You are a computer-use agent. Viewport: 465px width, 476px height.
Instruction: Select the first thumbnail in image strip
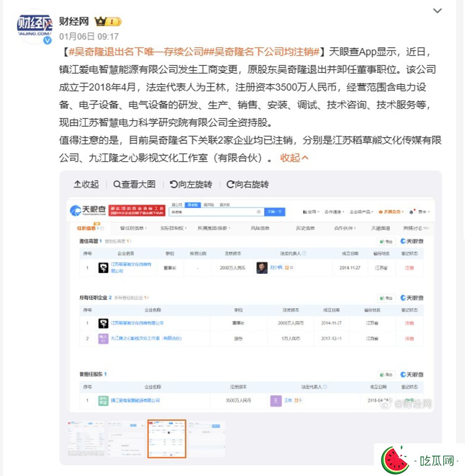86,439
